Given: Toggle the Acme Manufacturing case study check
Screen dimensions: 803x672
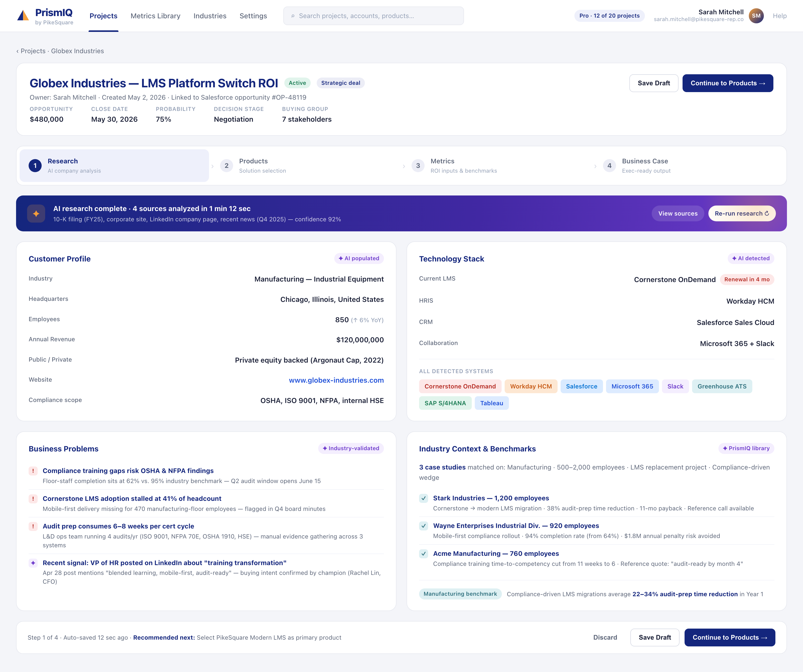Looking at the screenshot, I should [424, 554].
